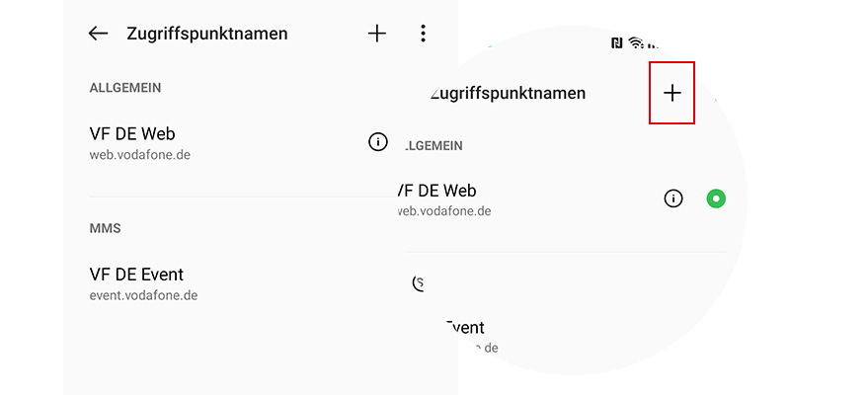Click the ALLGEMEIN section header on left

click(124, 88)
